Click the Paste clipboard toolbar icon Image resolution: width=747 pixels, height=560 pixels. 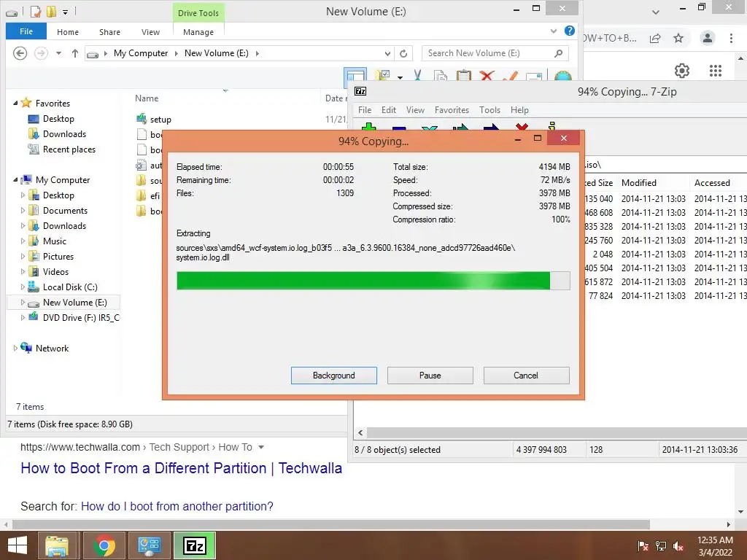tap(463, 75)
